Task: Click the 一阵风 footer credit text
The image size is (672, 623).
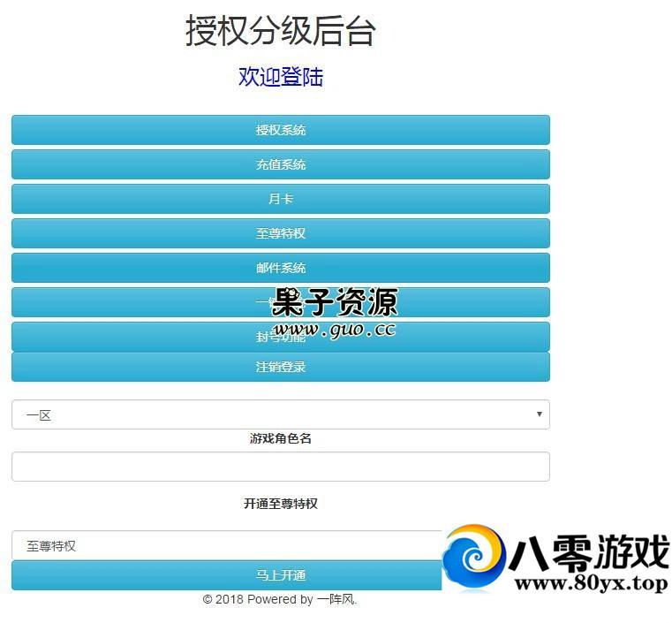Action: pyautogui.click(x=336, y=599)
